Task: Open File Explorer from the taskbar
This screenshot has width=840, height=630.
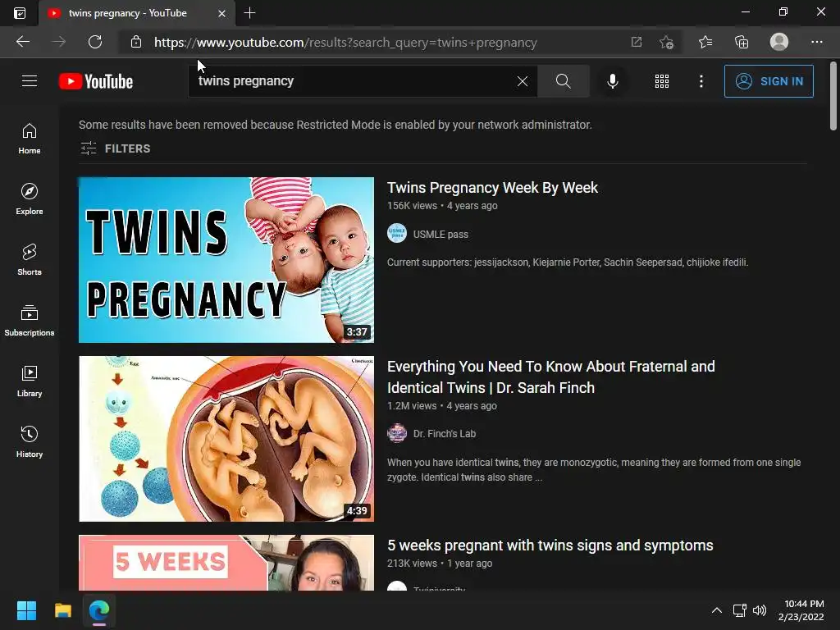Action: click(x=62, y=610)
